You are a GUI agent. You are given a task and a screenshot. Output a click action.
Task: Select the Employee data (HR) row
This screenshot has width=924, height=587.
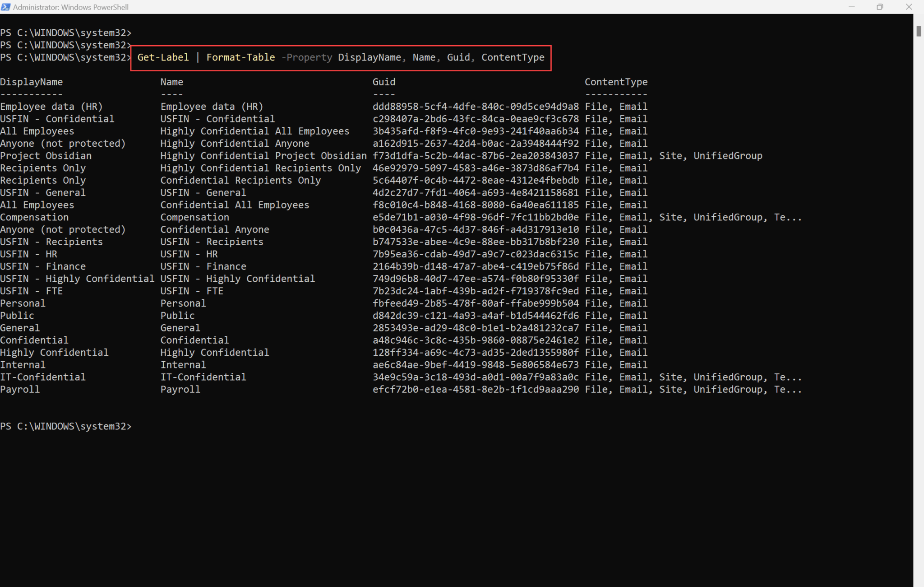coord(51,106)
